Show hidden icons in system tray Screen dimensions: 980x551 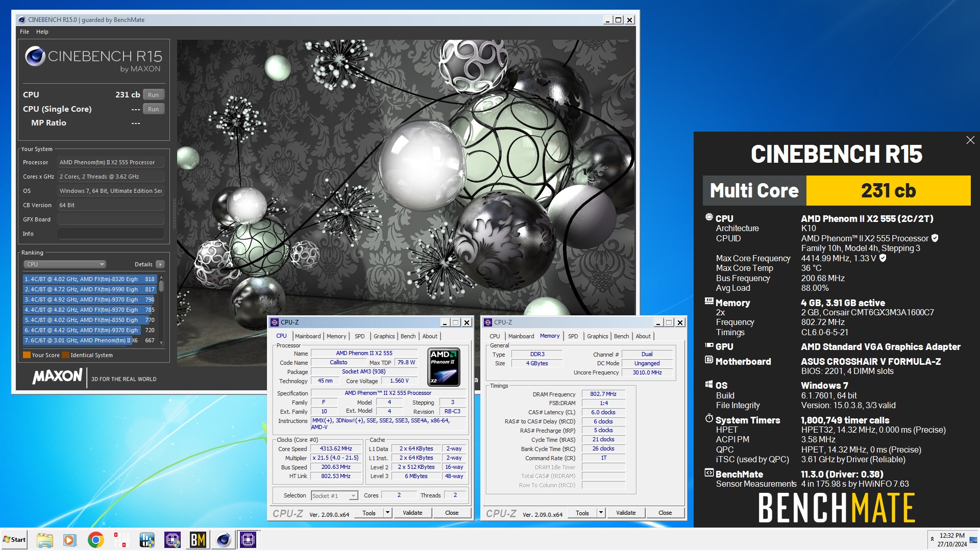point(933,540)
